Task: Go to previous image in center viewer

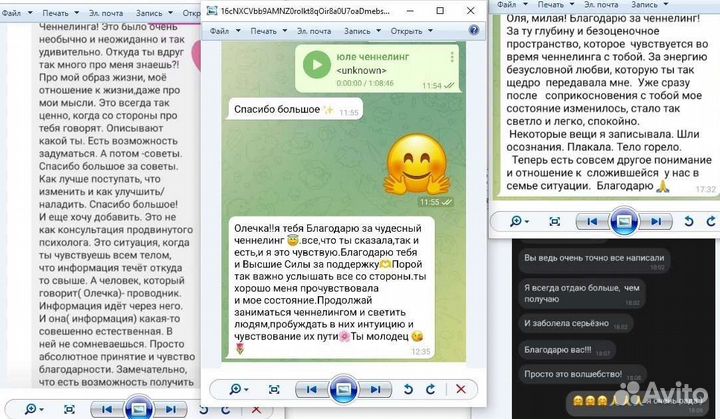Action: pos(312,390)
